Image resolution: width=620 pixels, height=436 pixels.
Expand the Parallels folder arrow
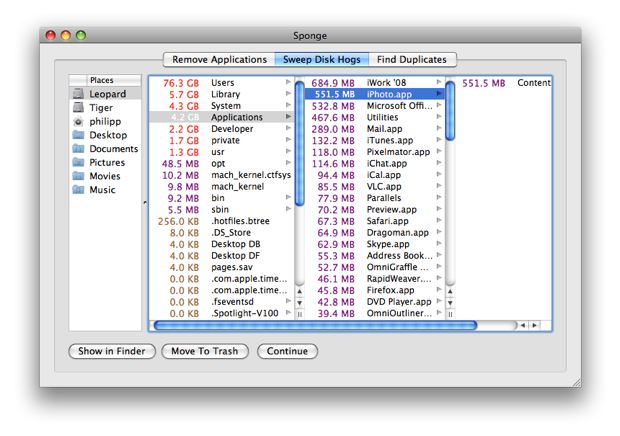[x=439, y=197]
